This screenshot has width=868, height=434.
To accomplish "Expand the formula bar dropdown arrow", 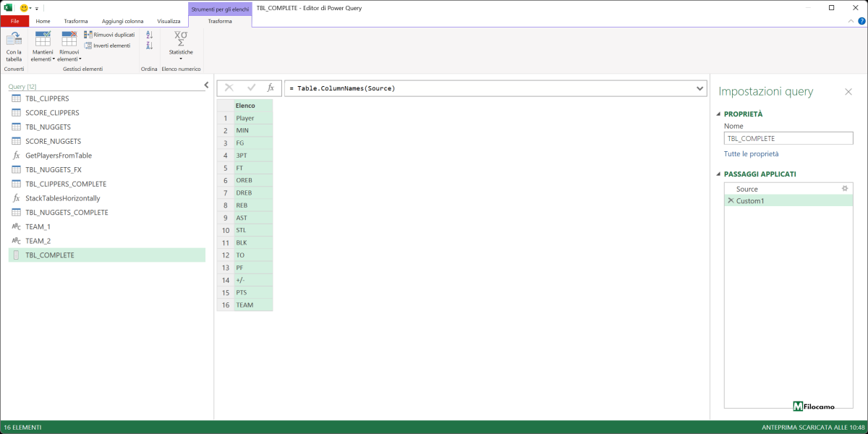I will tap(699, 88).
